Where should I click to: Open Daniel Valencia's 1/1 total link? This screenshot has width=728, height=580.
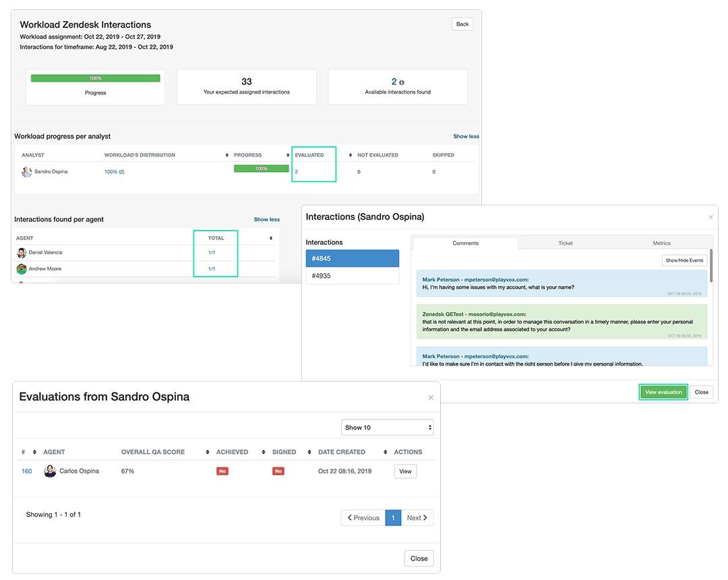(212, 253)
